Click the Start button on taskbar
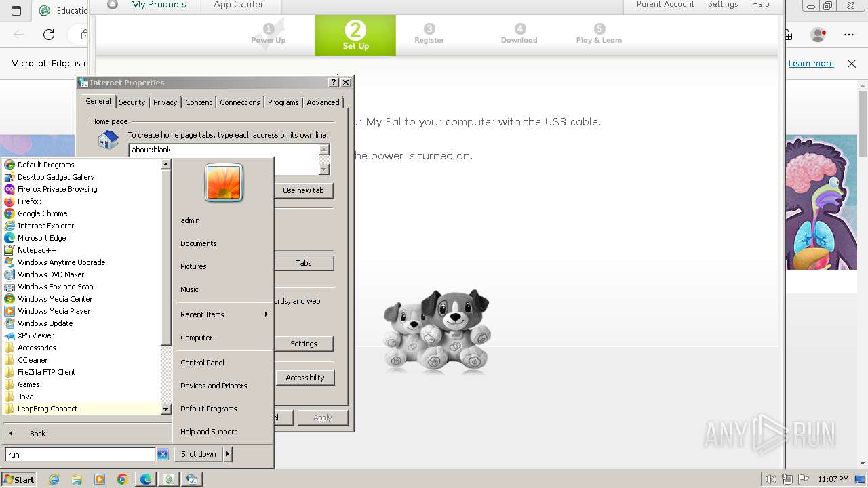This screenshot has width=868, height=488. [19, 479]
